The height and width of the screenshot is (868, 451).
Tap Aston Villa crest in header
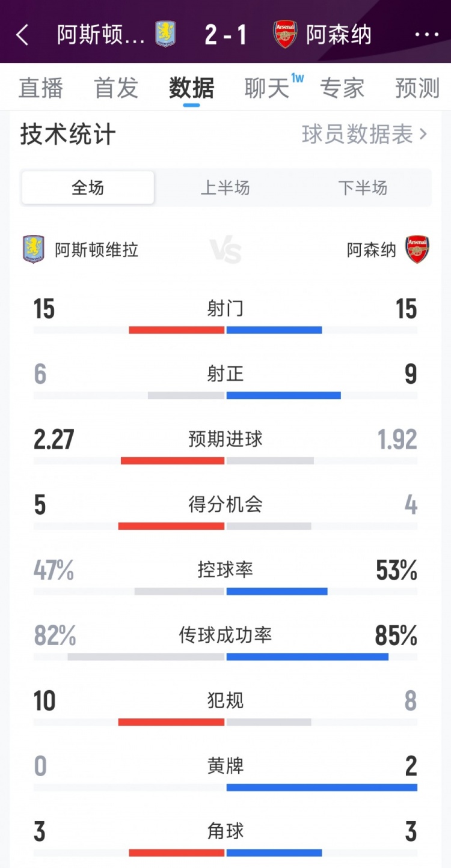click(165, 34)
